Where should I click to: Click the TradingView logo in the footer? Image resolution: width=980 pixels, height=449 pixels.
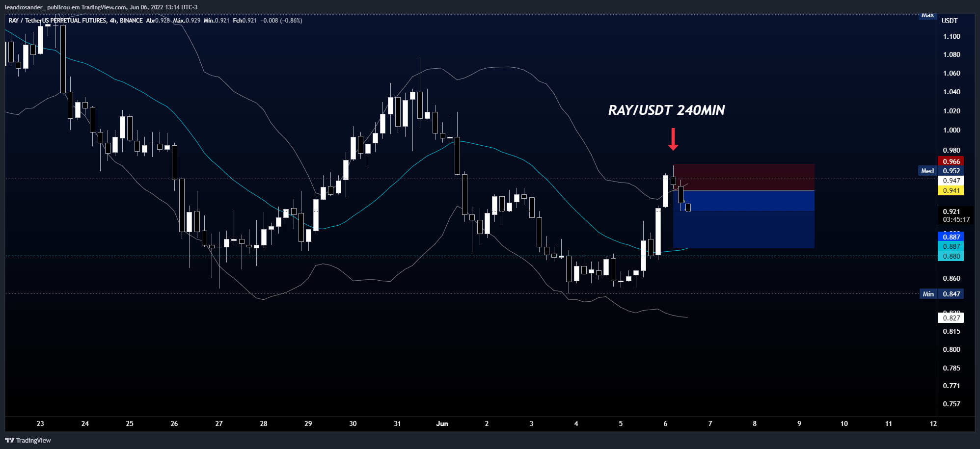tap(28, 440)
